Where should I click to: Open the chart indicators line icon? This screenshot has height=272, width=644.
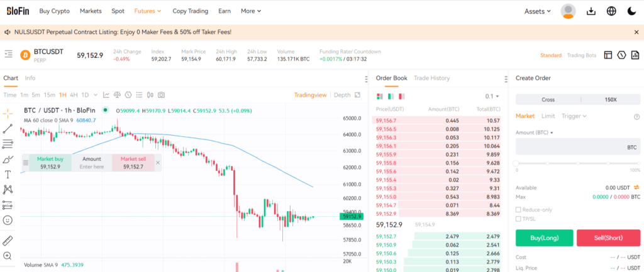tap(106, 95)
